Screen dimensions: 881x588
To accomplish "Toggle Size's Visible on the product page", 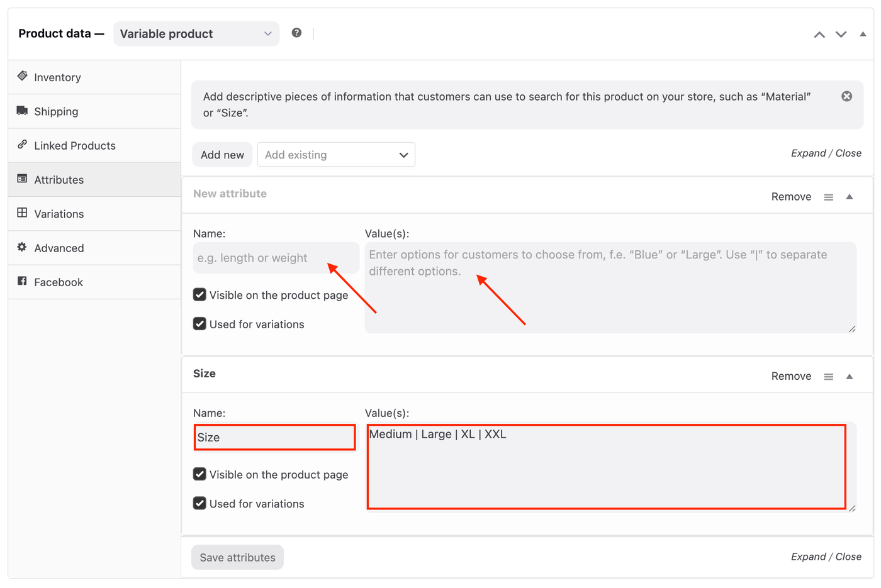I will (x=199, y=474).
